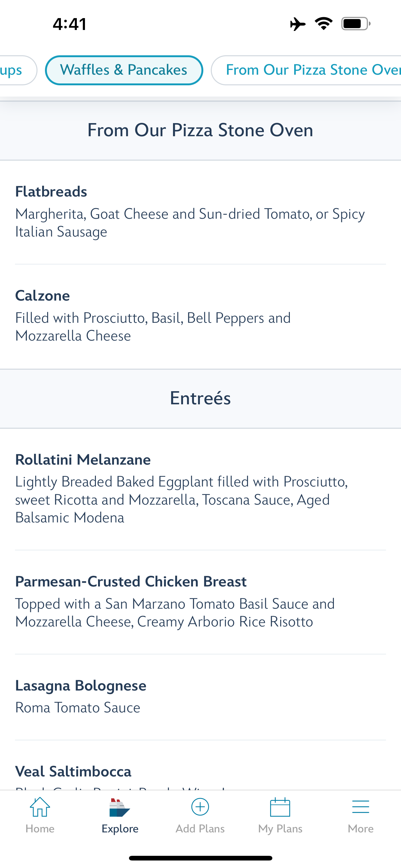Open More hamburger menu icon
Screen dimensions: 401x868
pos(360,807)
